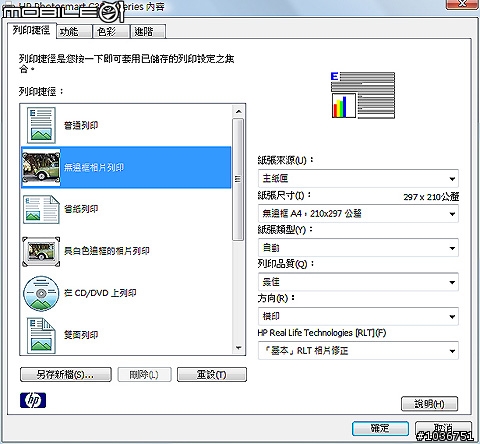Click the HP logo icon

(33, 400)
